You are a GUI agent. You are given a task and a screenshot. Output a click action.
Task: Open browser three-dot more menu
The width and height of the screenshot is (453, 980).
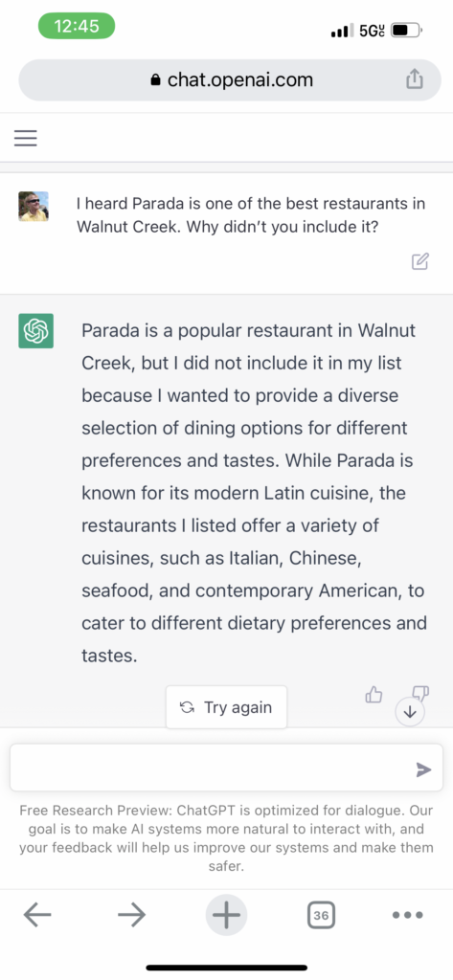408,915
